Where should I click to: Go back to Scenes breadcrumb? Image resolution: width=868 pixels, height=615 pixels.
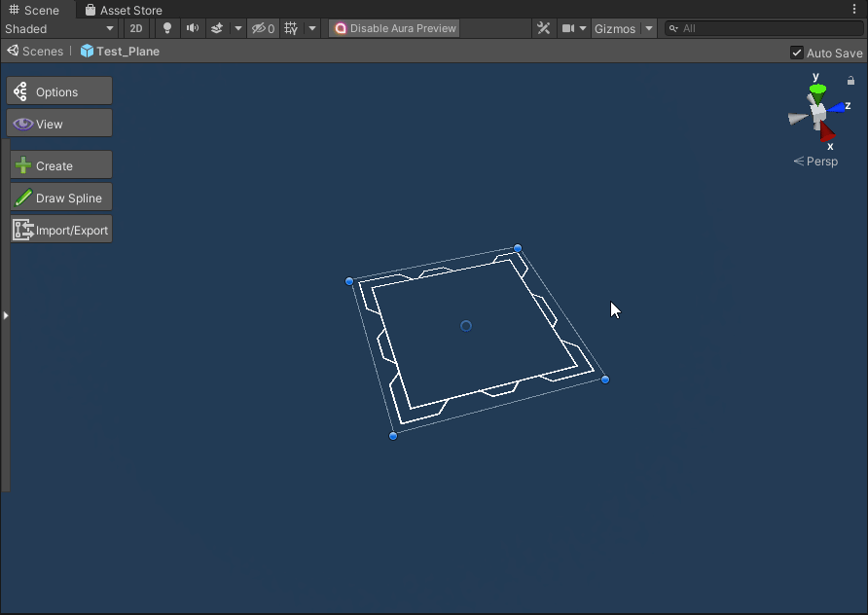pos(35,52)
